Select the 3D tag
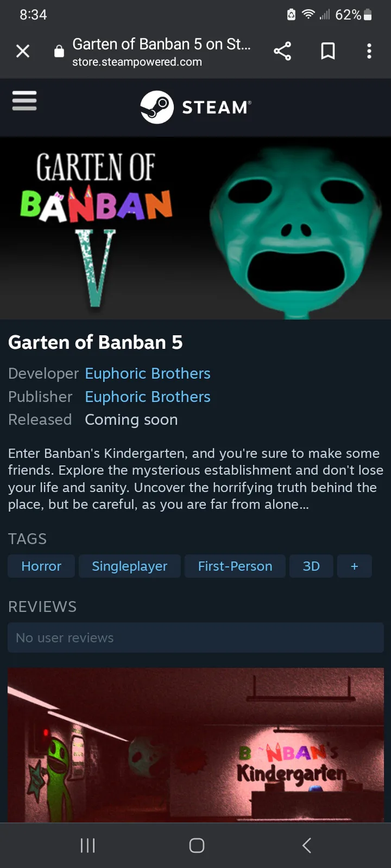 click(x=311, y=566)
